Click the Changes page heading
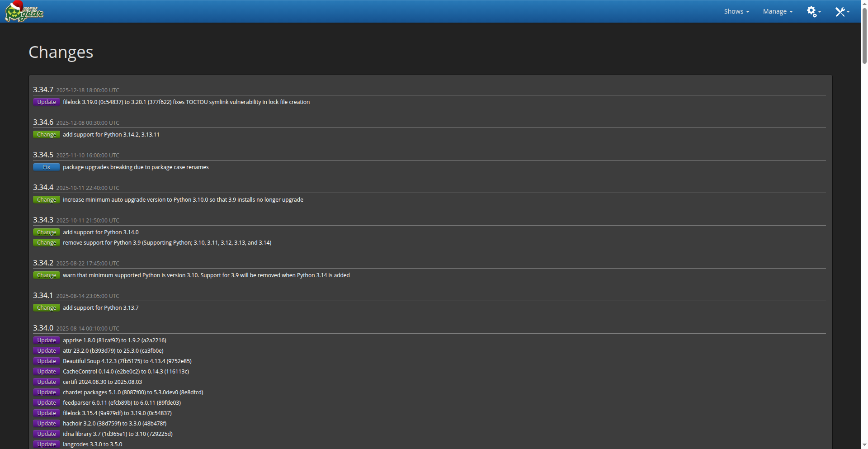Image resolution: width=868 pixels, height=449 pixels. coord(61,52)
